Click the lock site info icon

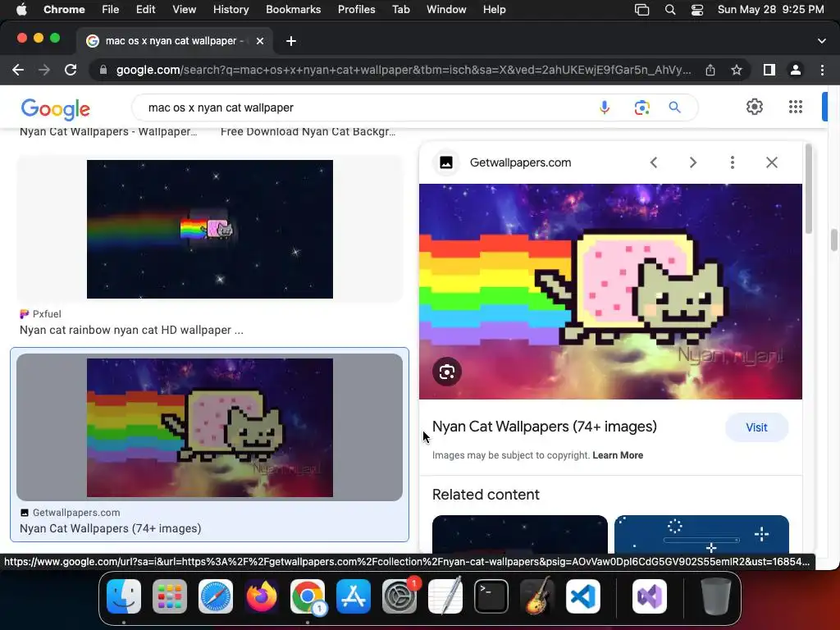click(x=103, y=71)
